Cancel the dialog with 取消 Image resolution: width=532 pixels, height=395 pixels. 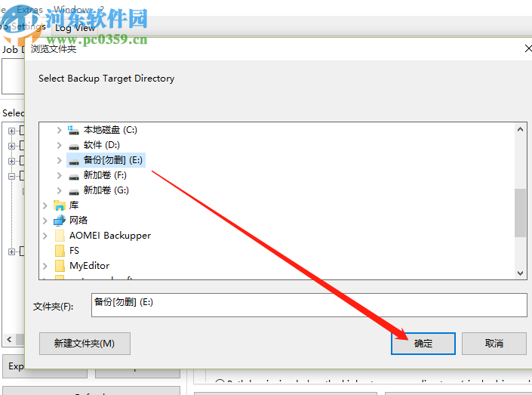[x=494, y=344]
